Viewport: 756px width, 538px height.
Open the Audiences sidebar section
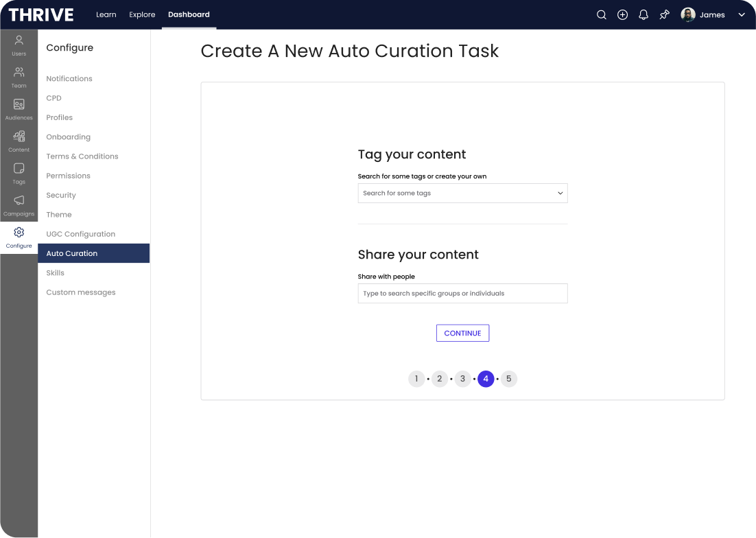(x=19, y=109)
